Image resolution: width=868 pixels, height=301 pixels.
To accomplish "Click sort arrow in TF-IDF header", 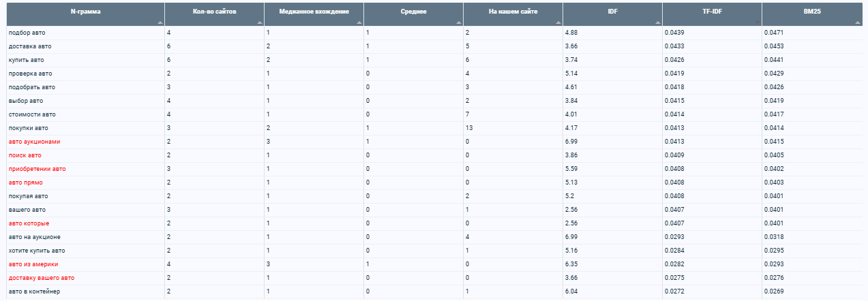I will pos(758,22).
